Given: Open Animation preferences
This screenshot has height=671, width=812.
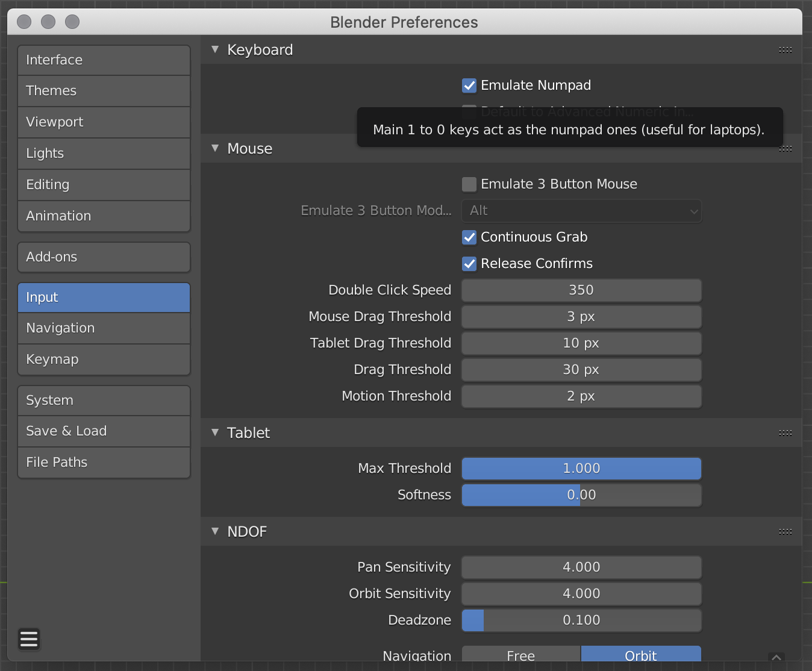Looking at the screenshot, I should coord(104,216).
